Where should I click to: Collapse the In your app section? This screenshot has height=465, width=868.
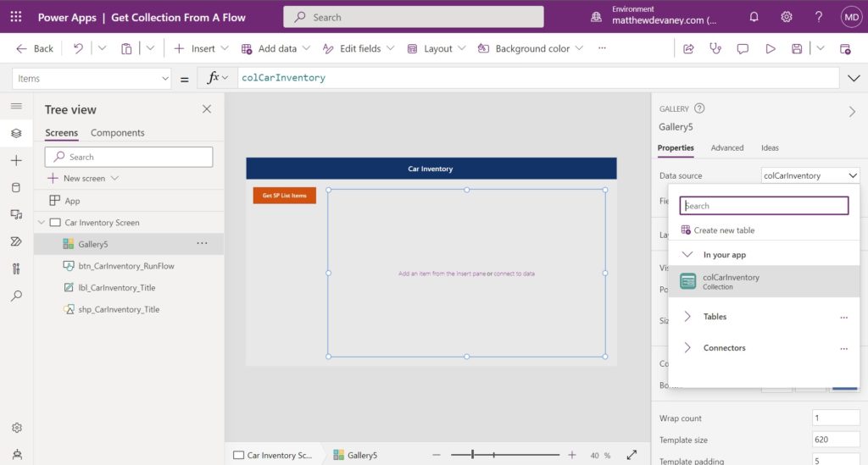point(687,254)
